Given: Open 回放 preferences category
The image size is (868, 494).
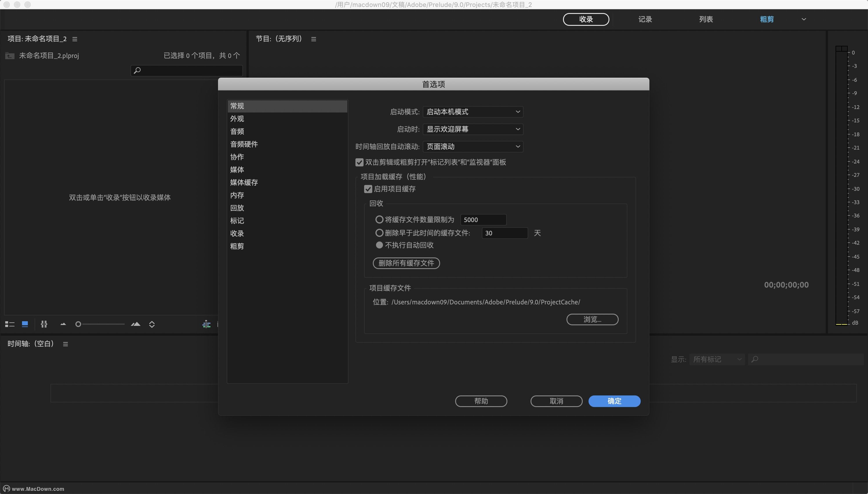Looking at the screenshot, I should coord(287,208).
